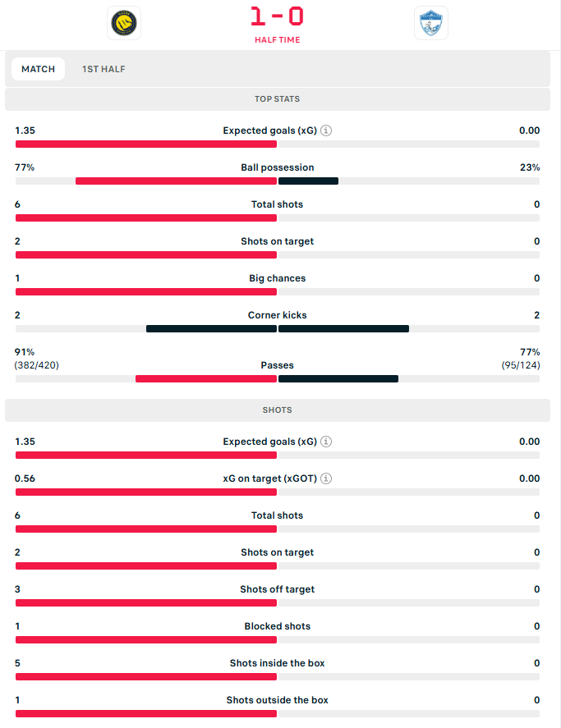Image resolution: width=561 pixels, height=728 pixels.
Task: Click the HALF TIME status label
Action: tap(278, 39)
